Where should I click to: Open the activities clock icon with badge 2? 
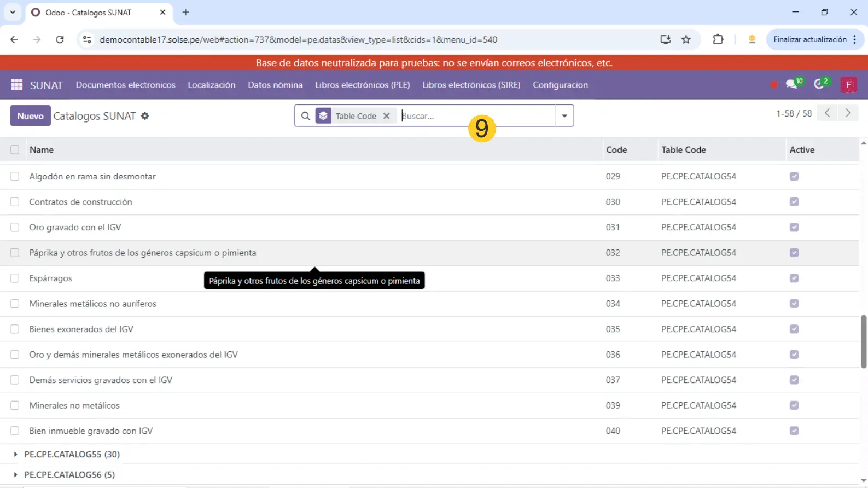tap(820, 84)
